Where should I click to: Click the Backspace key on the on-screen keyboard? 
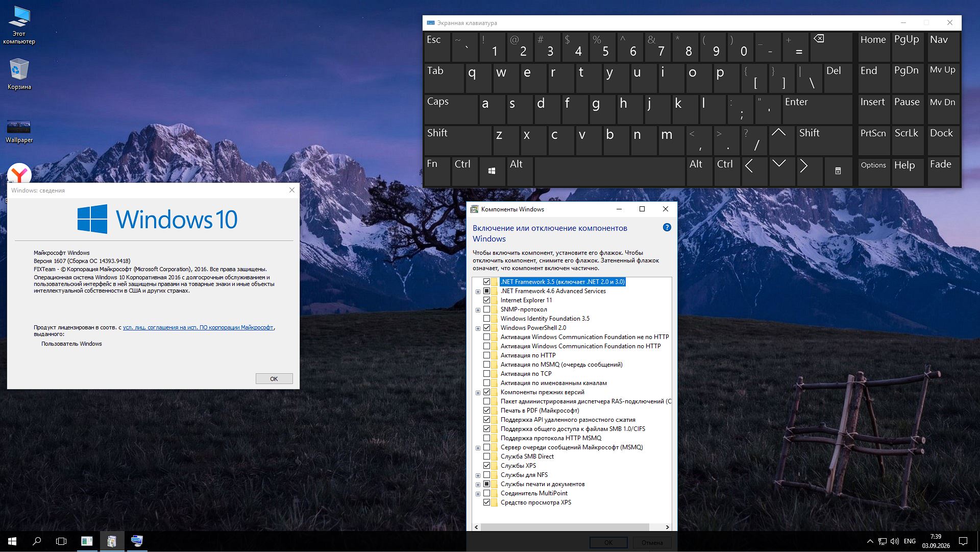click(x=830, y=47)
